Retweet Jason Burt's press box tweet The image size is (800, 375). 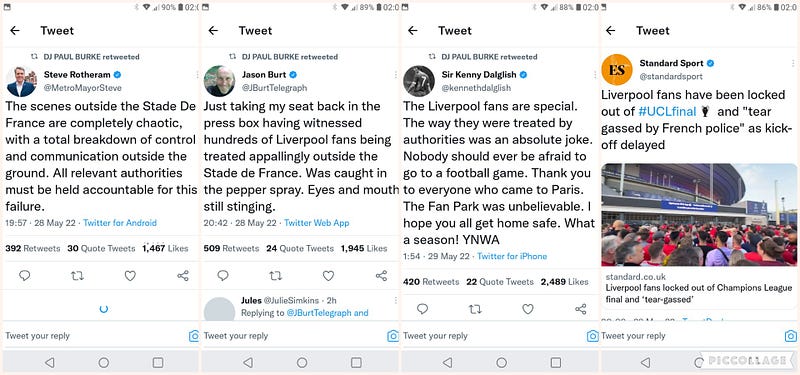pos(276,276)
